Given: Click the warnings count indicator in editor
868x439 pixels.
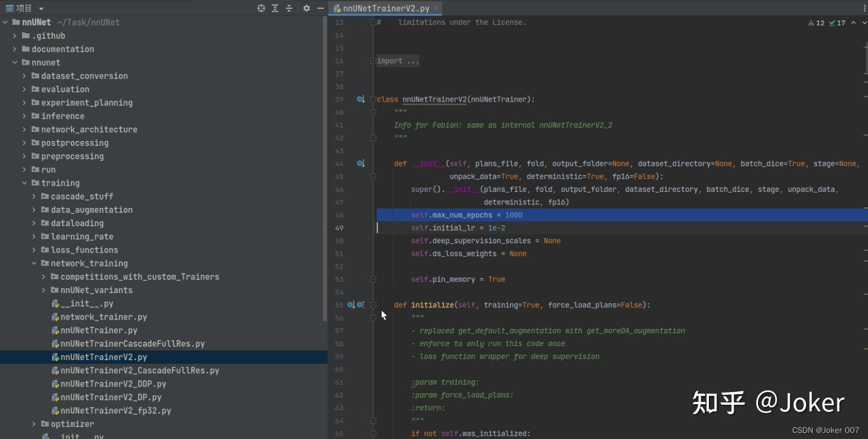Looking at the screenshot, I should (x=816, y=23).
